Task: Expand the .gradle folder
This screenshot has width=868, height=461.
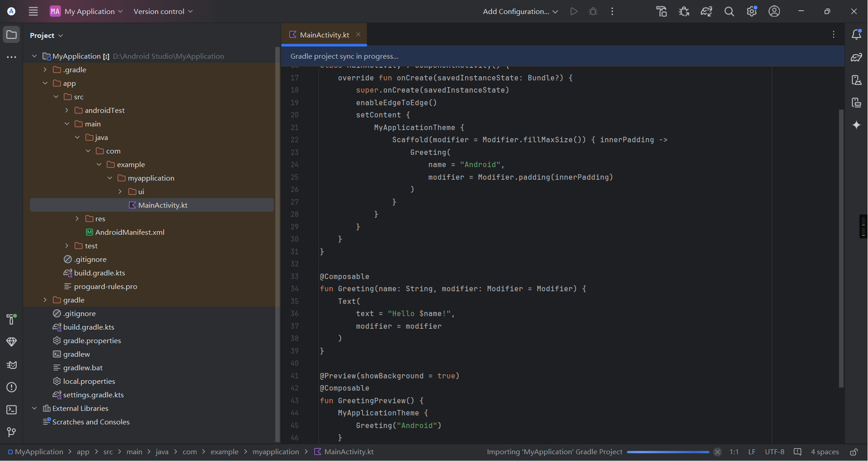Action: 45,70
